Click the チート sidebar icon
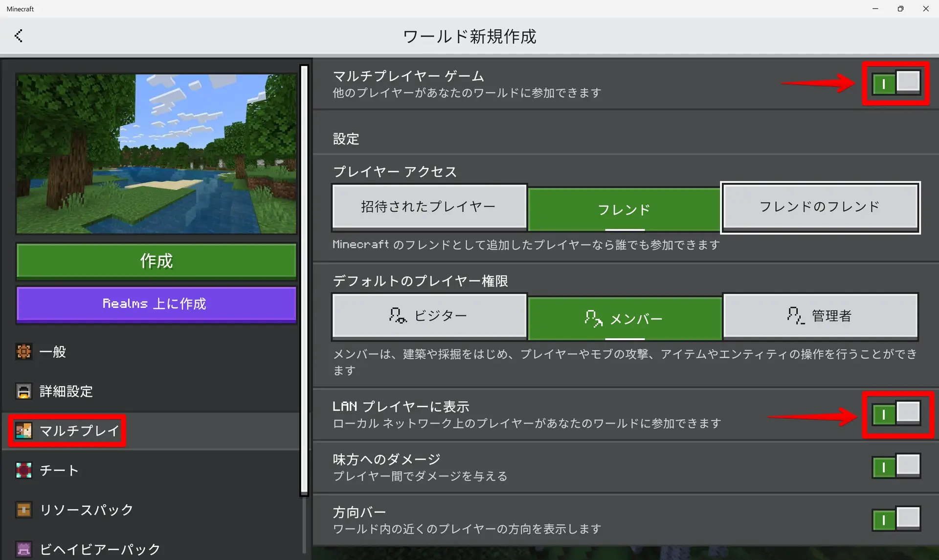Screen dimensions: 939x560 (23, 470)
